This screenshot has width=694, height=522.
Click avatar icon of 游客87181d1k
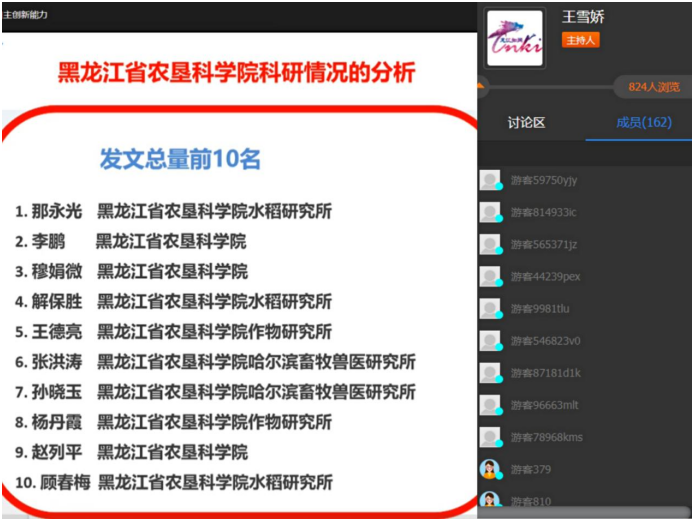point(490,373)
